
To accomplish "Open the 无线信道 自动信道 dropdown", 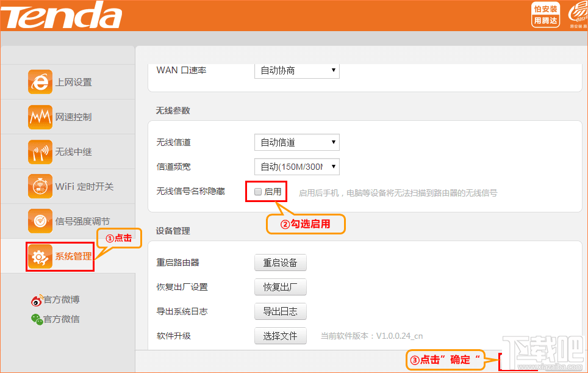I will coord(296,142).
